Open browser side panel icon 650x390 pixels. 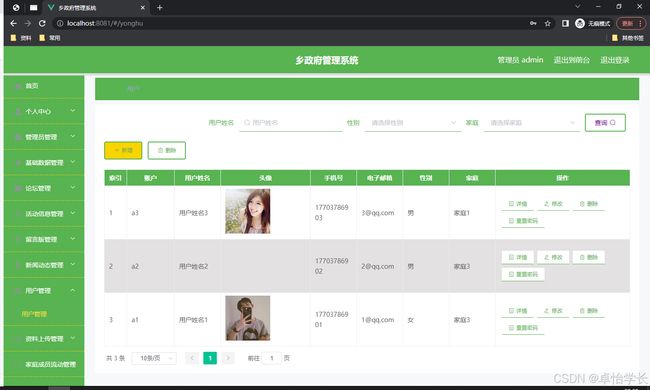click(565, 24)
